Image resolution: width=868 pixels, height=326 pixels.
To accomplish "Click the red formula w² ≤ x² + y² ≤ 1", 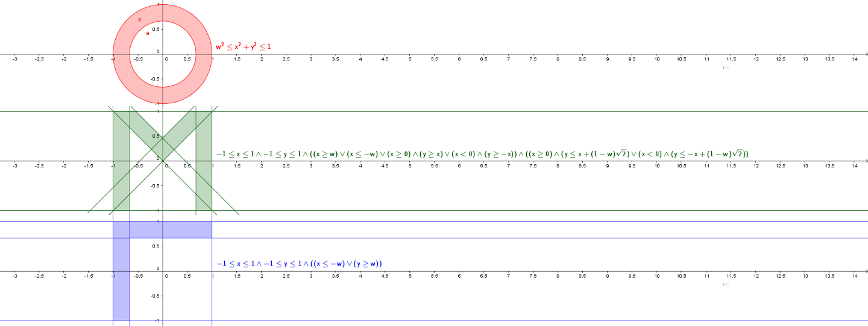I will (x=244, y=46).
